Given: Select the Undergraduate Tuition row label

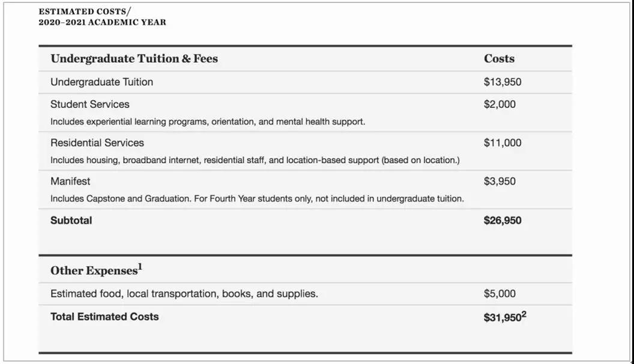Looking at the screenshot, I should point(101,82).
